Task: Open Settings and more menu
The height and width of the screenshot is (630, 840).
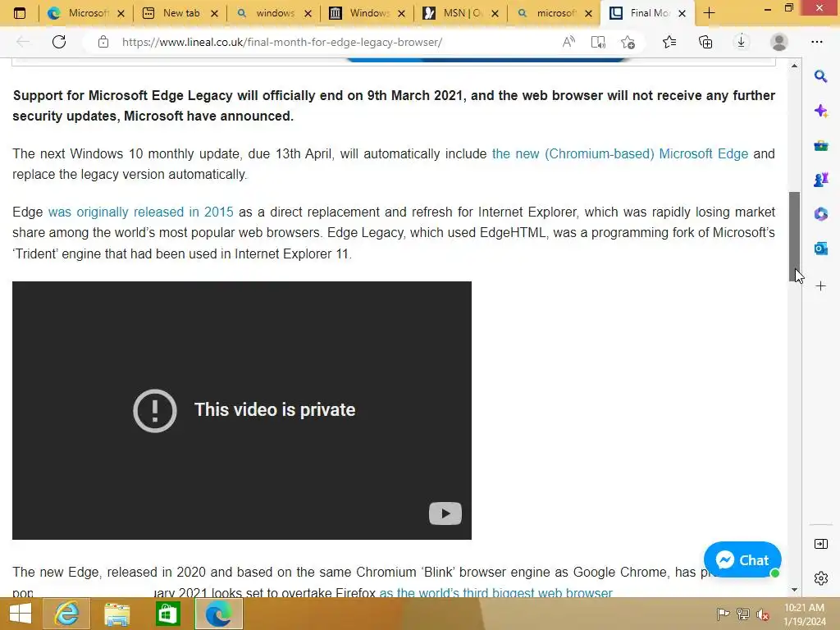Action: pyautogui.click(x=816, y=42)
